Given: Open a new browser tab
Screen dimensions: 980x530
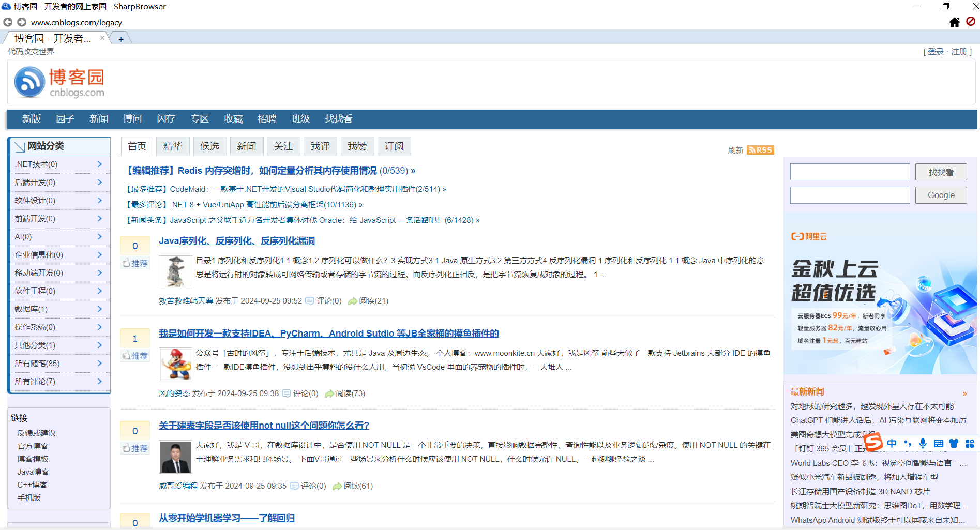Looking at the screenshot, I should point(121,39).
